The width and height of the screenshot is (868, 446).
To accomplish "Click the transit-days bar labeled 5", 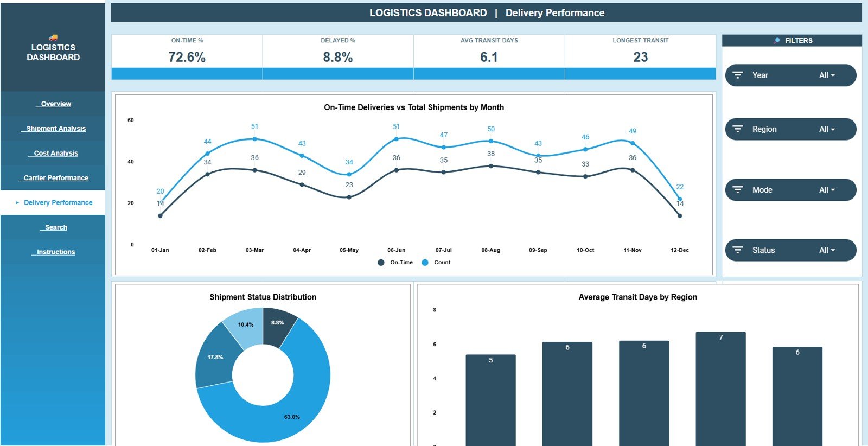I will click(x=490, y=400).
